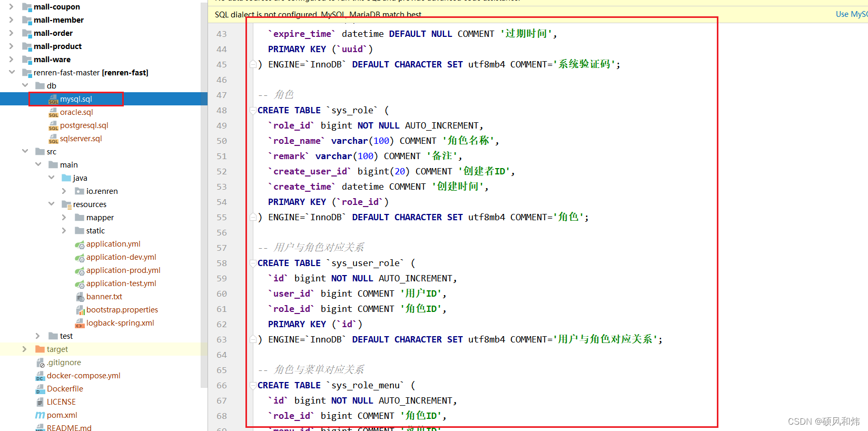Expand the mall-coupon module

coord(11,7)
